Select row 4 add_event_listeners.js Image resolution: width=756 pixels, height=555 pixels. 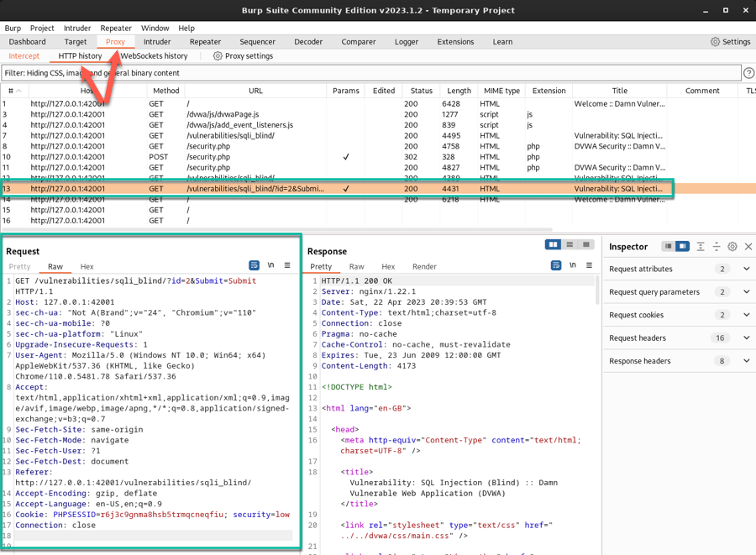point(378,125)
